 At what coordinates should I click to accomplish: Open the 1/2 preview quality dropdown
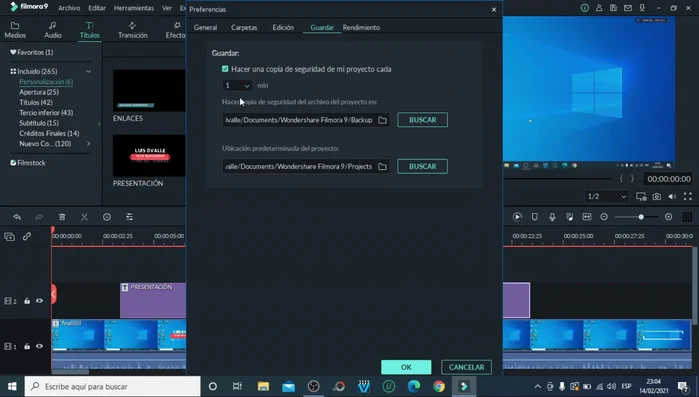tap(606, 196)
